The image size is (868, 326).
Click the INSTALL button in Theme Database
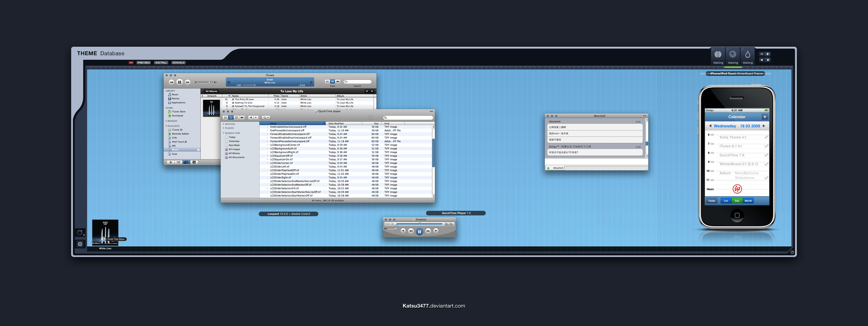[x=161, y=62]
